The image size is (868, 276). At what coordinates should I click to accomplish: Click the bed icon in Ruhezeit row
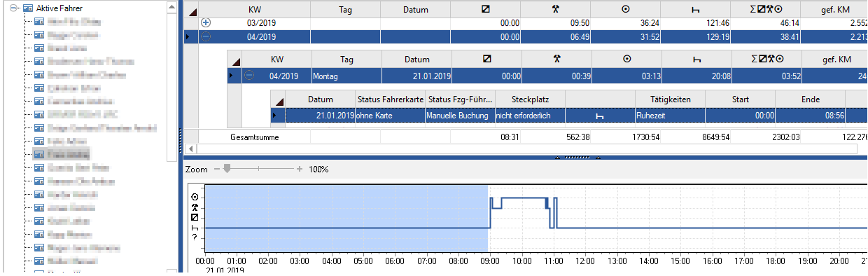pyautogui.click(x=600, y=115)
